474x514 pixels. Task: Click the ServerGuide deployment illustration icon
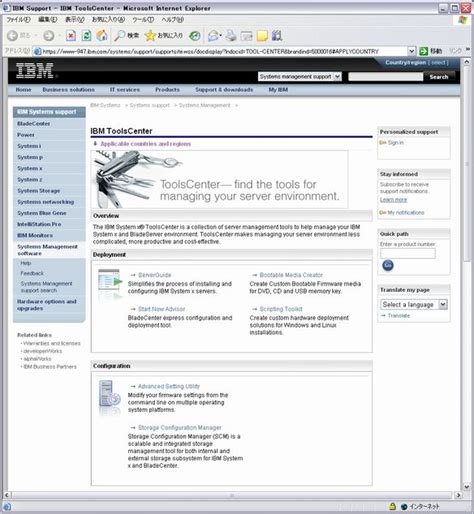coord(110,284)
